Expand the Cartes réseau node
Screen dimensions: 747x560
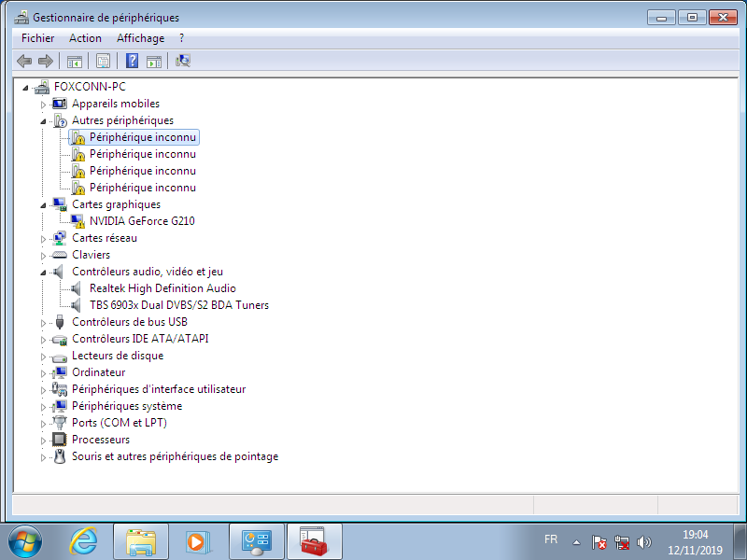43,239
